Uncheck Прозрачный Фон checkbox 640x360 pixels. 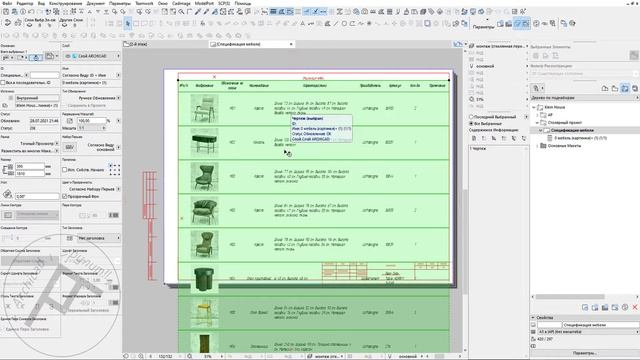tap(64, 196)
